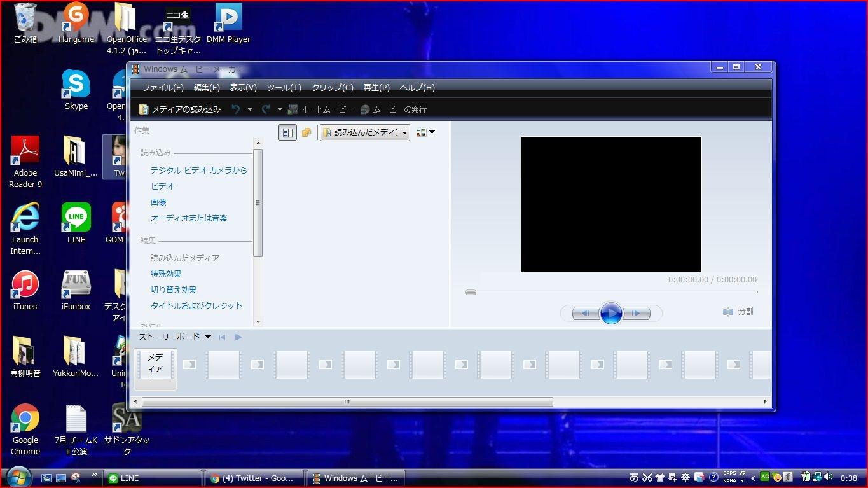Open the Skype desktop shortcut
Image resolution: width=868 pixels, height=488 pixels.
click(76, 90)
